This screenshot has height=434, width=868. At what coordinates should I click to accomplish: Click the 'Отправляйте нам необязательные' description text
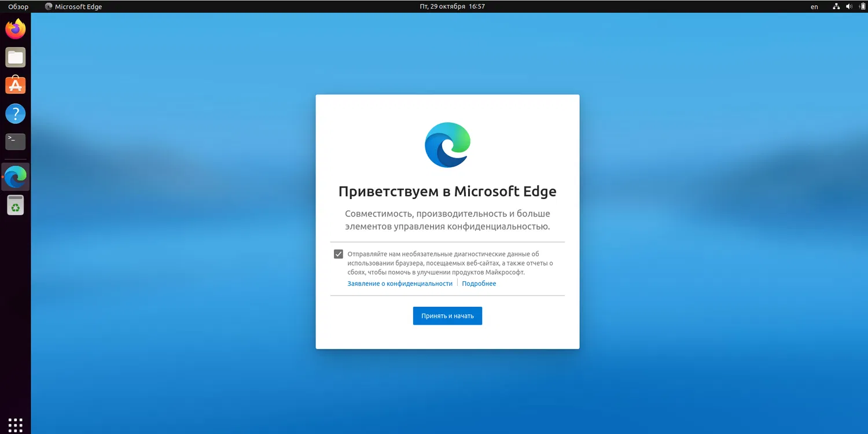[x=450, y=263]
